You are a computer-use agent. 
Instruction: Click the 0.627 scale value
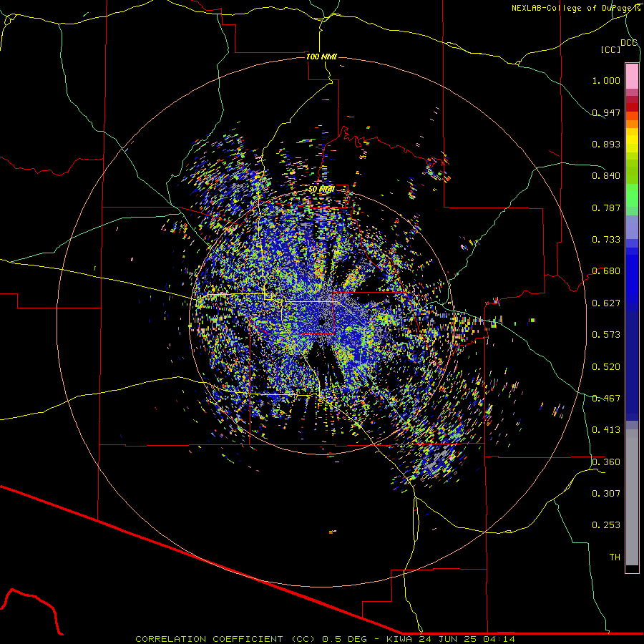click(x=606, y=303)
